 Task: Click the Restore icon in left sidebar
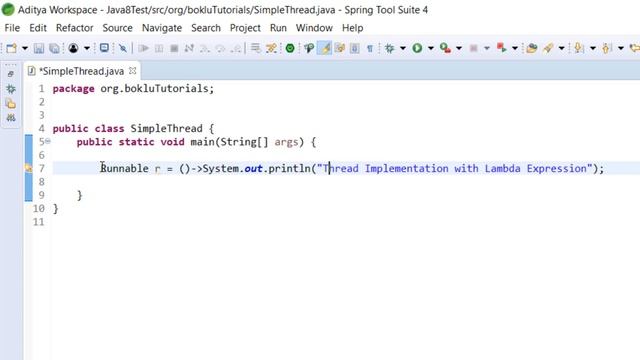coord(11,74)
